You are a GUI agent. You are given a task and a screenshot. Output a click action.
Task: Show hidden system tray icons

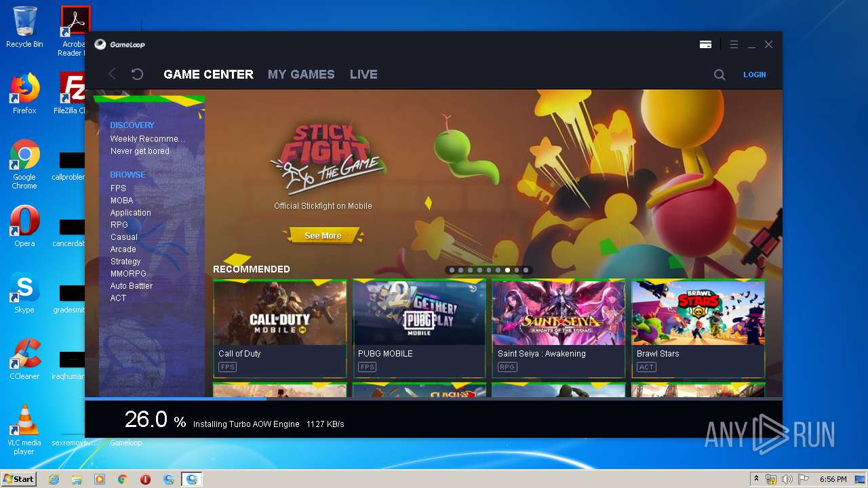pos(756,479)
